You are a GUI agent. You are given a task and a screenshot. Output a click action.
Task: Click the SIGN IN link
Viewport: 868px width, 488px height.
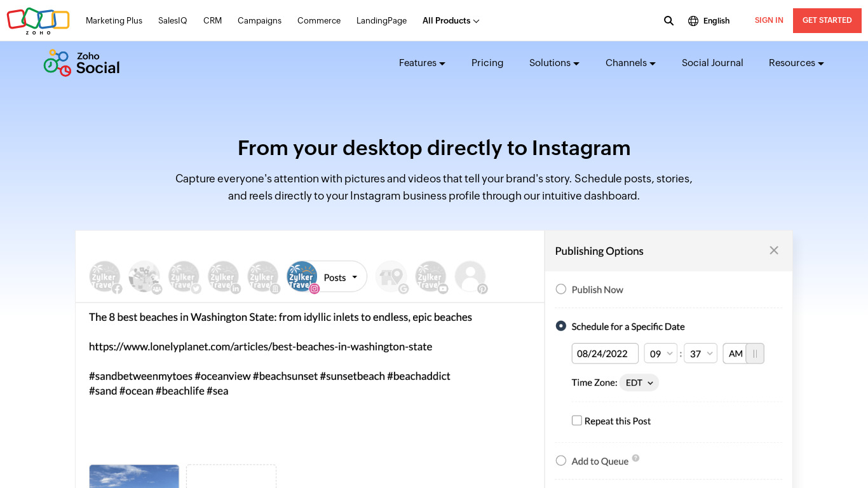(769, 20)
